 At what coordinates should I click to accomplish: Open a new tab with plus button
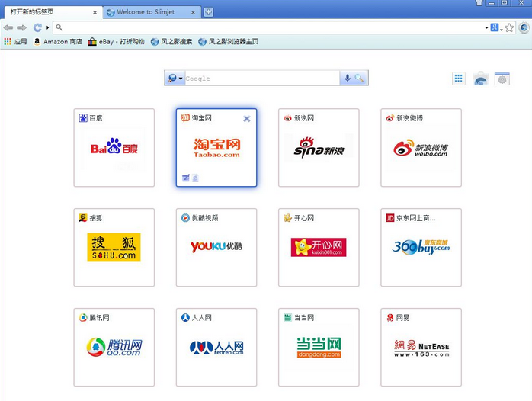(x=208, y=12)
